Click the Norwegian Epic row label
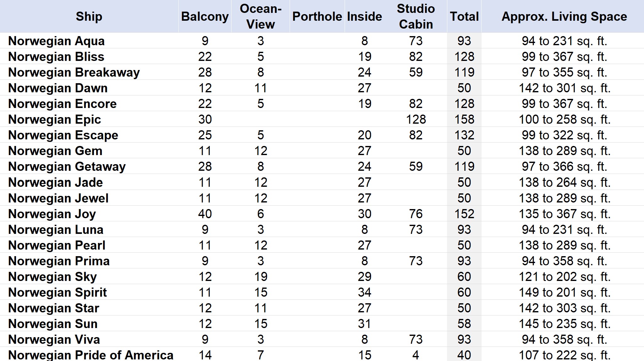This screenshot has height=361, width=644. 55,119
